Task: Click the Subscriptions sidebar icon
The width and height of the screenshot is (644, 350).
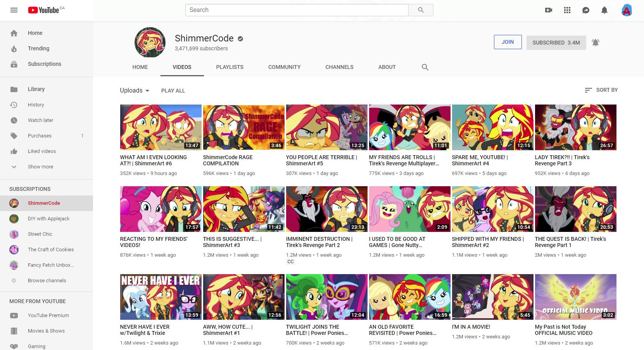Action: coord(14,64)
